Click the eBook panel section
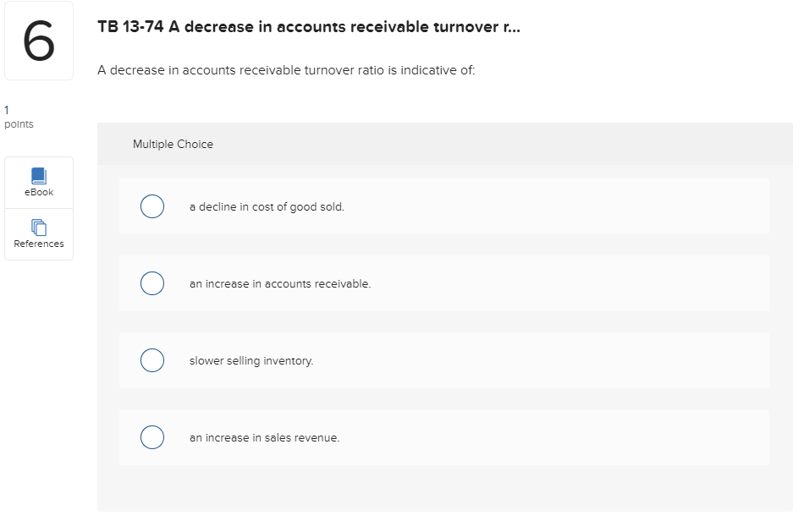 click(38, 182)
